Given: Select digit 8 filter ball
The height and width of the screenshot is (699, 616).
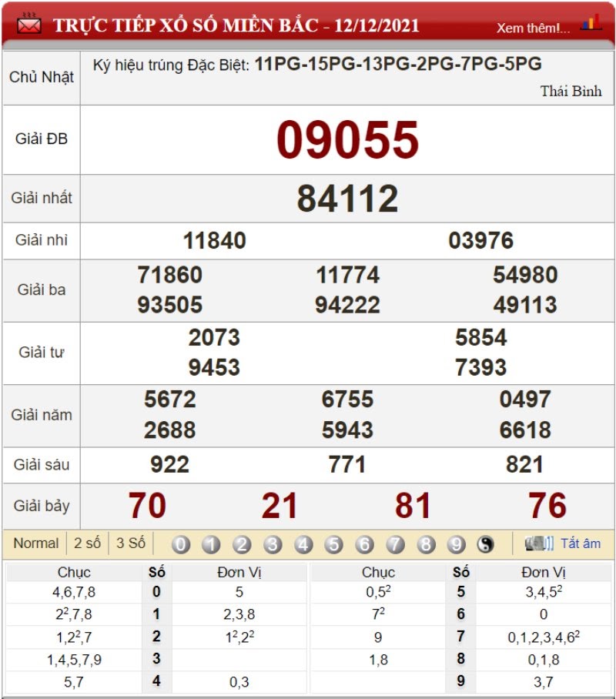Looking at the screenshot, I should [426, 544].
